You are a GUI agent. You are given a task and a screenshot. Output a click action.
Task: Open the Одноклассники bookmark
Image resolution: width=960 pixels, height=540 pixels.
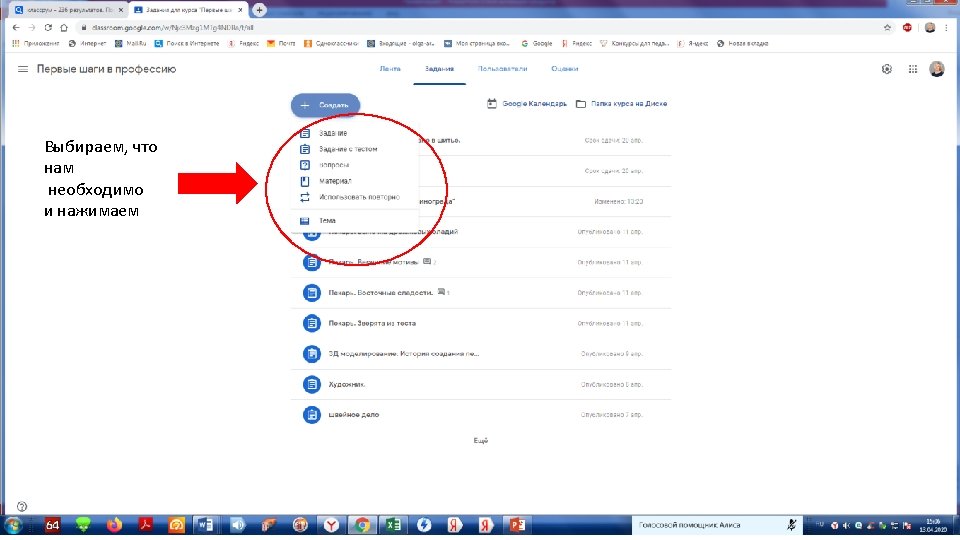[x=331, y=43]
